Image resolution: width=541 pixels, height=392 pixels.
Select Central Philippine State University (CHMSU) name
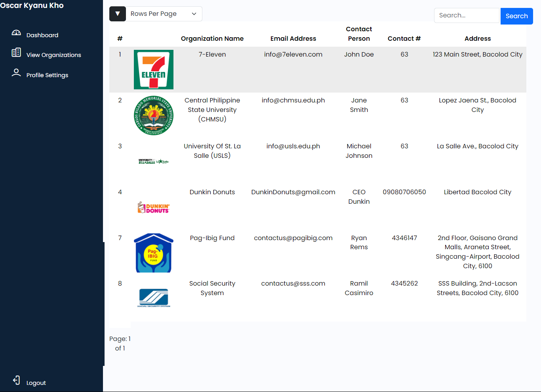(212, 110)
